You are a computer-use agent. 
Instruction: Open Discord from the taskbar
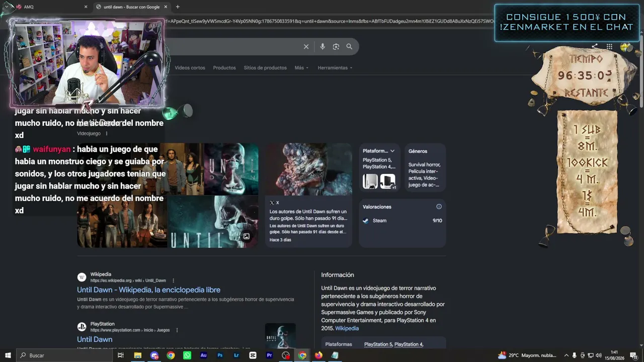point(154,355)
